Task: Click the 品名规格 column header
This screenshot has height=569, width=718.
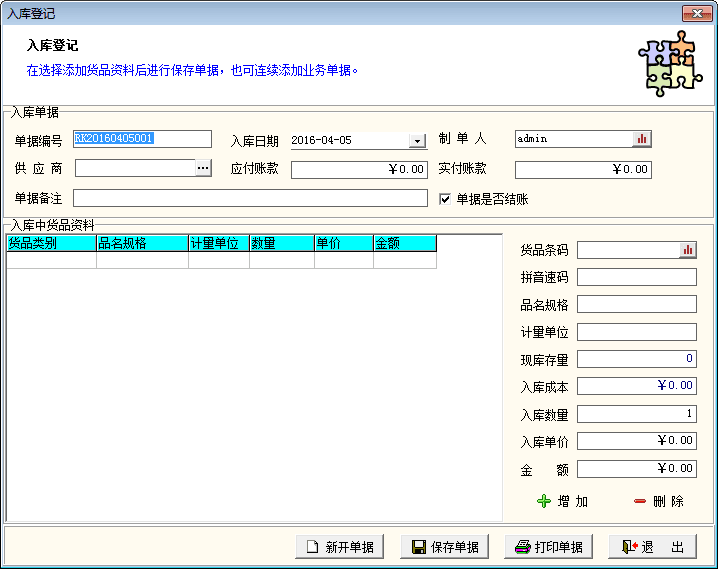Action: click(x=142, y=243)
